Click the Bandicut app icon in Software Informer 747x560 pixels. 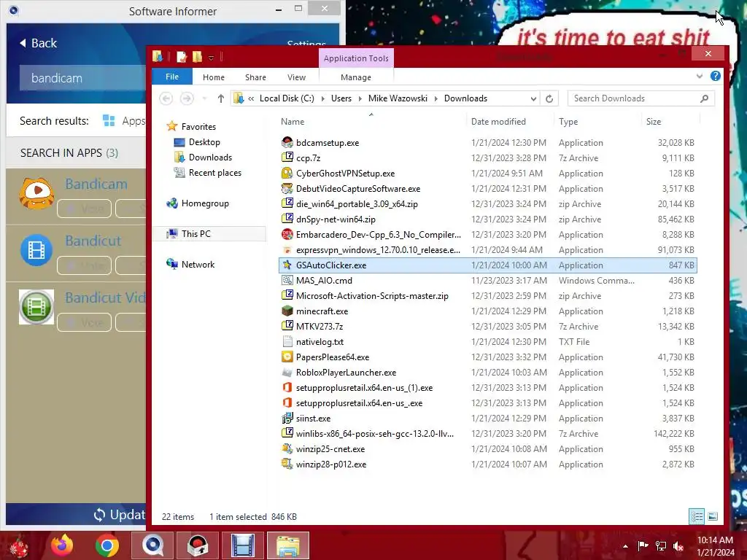coord(36,250)
